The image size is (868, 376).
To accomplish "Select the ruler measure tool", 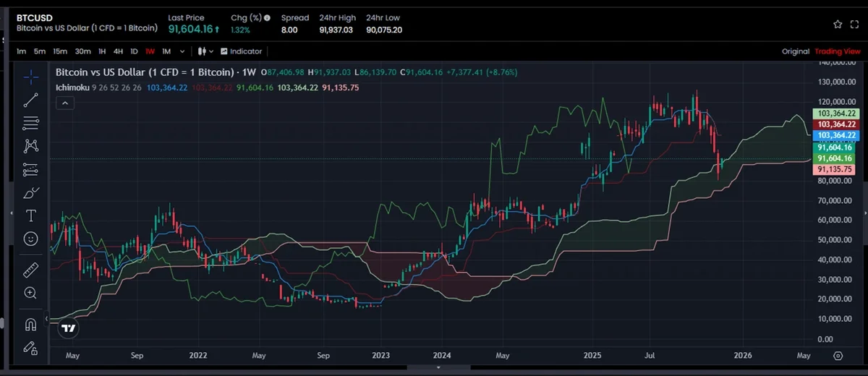I will 30,270.
